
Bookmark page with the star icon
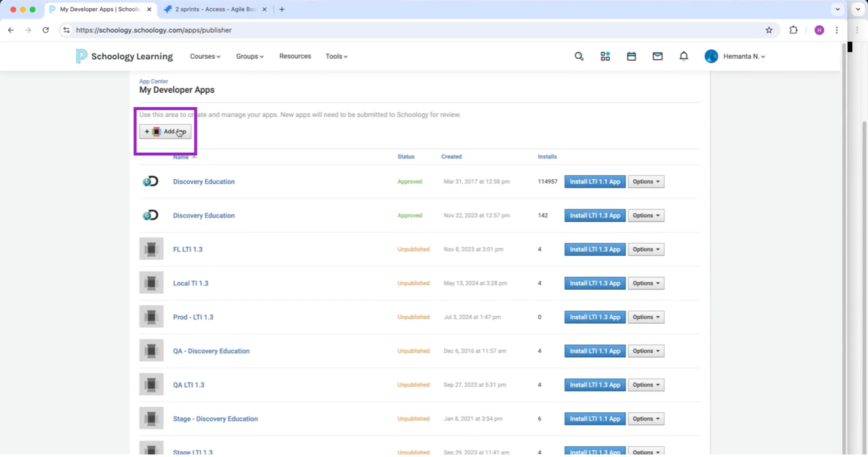point(769,30)
